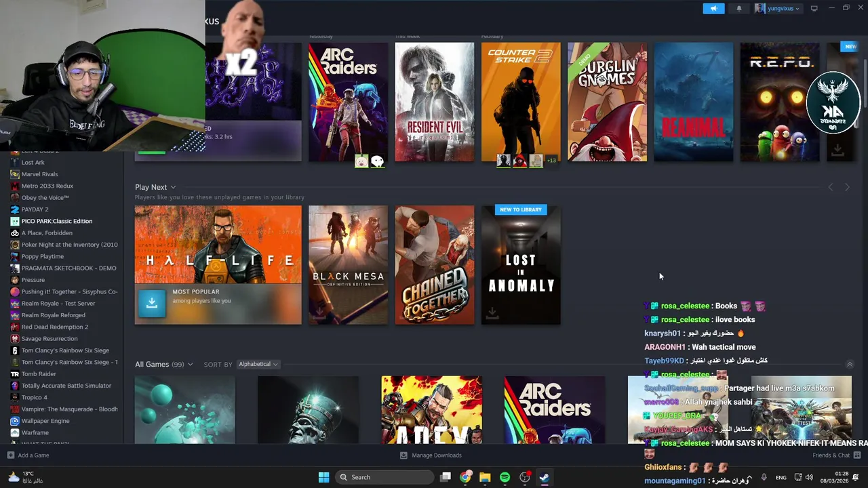Screen dimensions: 868x488
Task: Open ARC Raiders recent game tile
Action: click(348, 102)
